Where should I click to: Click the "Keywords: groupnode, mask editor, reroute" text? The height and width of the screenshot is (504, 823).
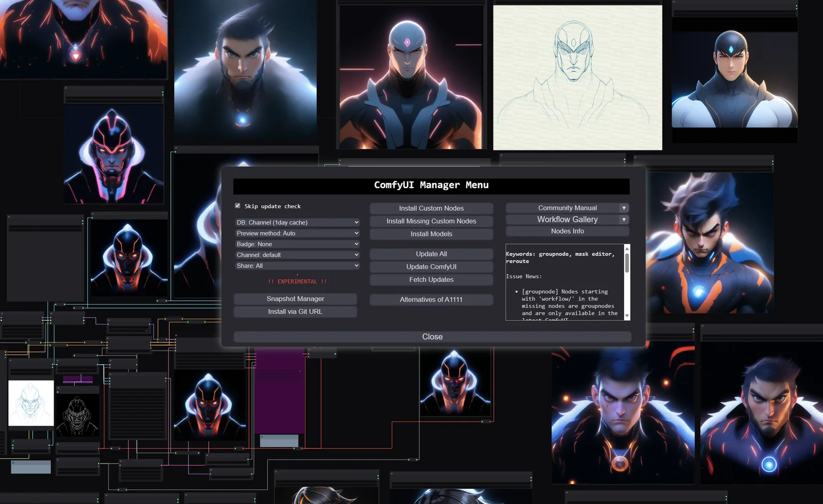click(560, 258)
